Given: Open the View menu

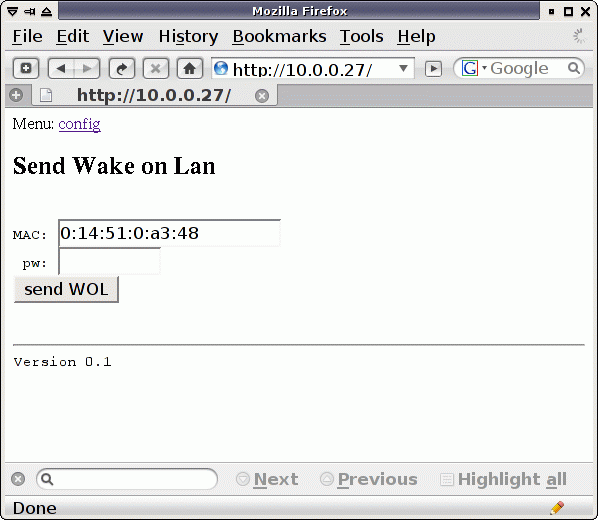Looking at the screenshot, I should pos(123,37).
